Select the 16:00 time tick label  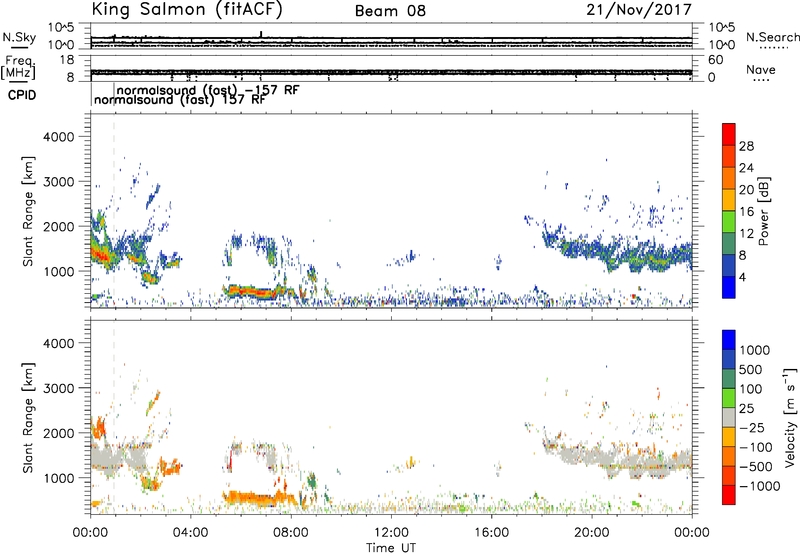[x=491, y=533]
